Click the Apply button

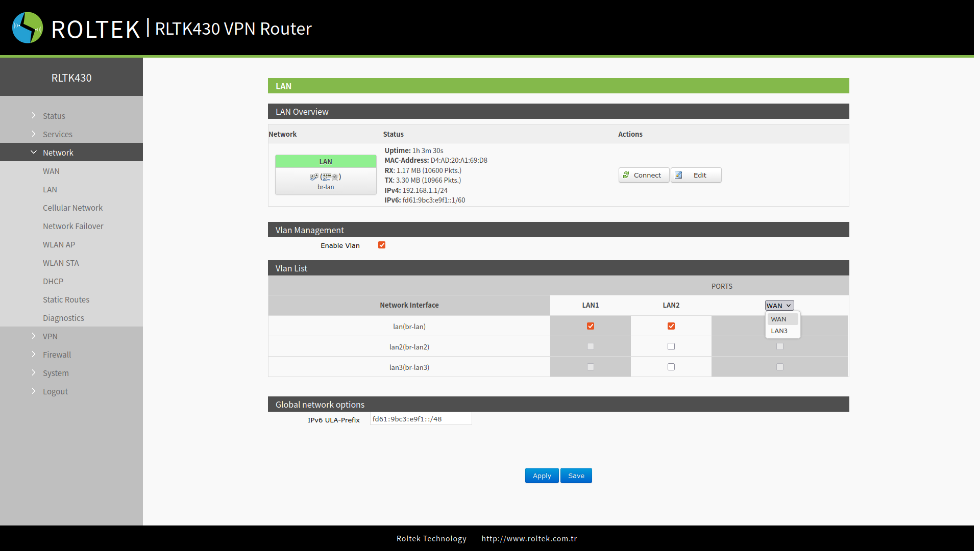tap(542, 475)
